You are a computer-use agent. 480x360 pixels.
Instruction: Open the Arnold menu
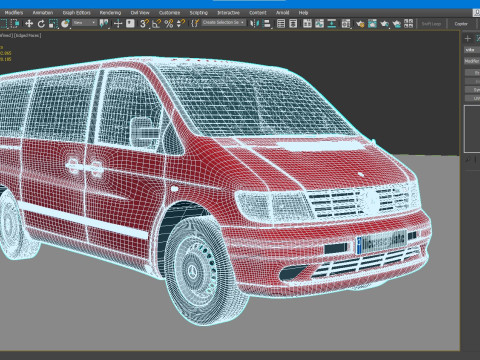click(282, 13)
